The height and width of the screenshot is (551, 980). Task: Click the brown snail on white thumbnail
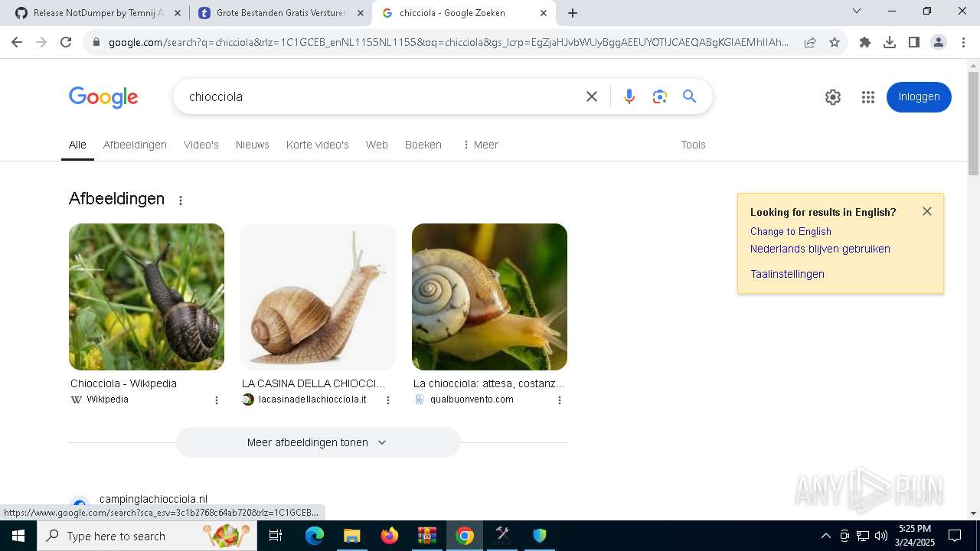tap(318, 297)
